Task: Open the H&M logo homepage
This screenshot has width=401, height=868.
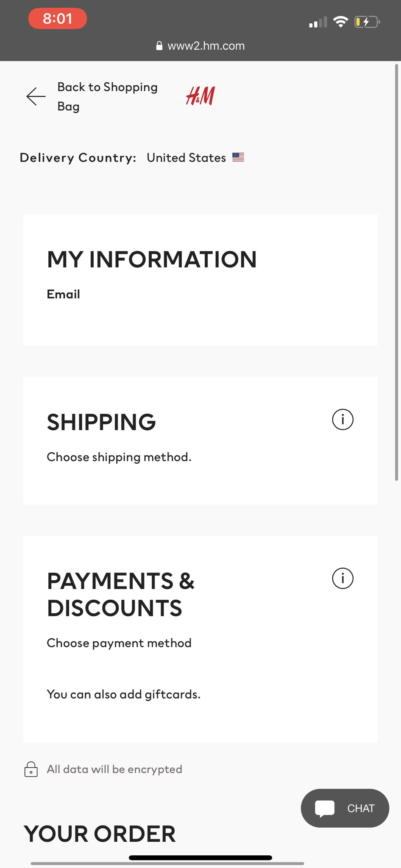Action: (200, 96)
